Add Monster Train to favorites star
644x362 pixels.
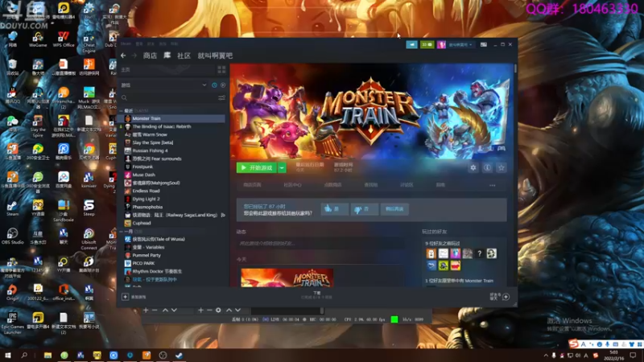tap(501, 167)
